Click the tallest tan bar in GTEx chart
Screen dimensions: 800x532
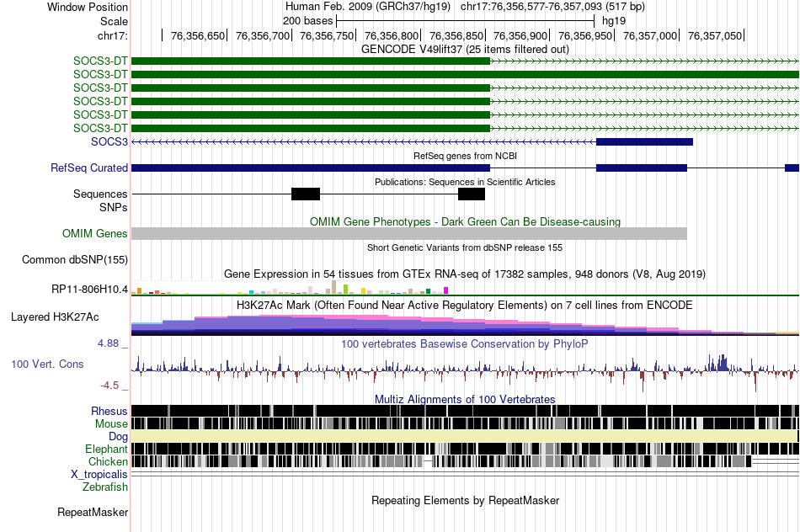tap(334, 287)
